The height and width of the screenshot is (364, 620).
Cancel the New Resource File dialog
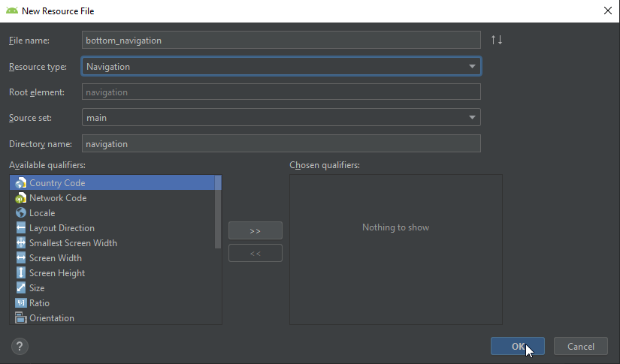tap(580, 346)
